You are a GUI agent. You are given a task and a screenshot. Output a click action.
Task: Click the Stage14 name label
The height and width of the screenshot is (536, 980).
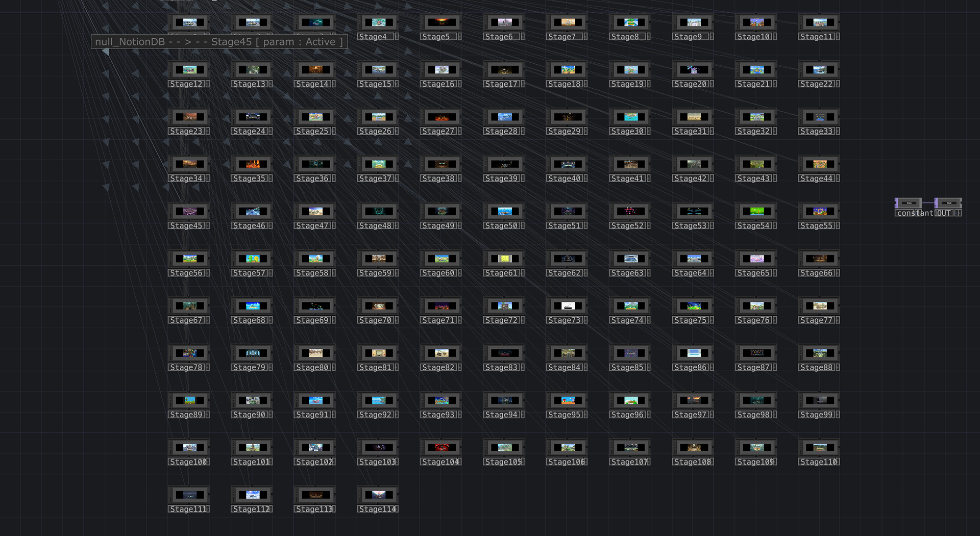(312, 84)
